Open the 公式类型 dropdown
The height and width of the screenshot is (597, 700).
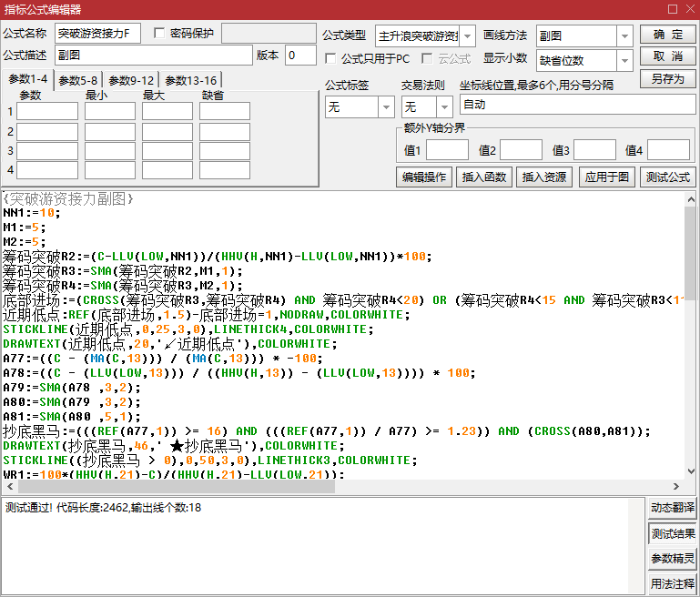[467, 36]
